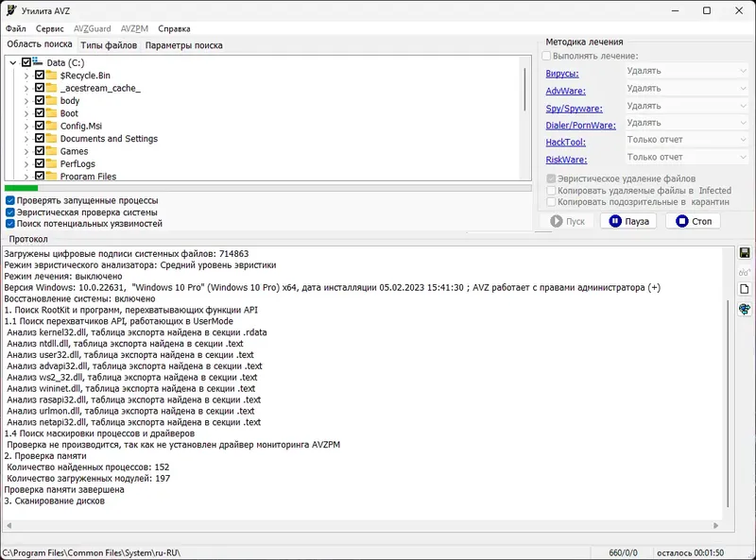Viewport: 756px width, 560px height.
Task: Click the HackTool link
Action: (565, 143)
